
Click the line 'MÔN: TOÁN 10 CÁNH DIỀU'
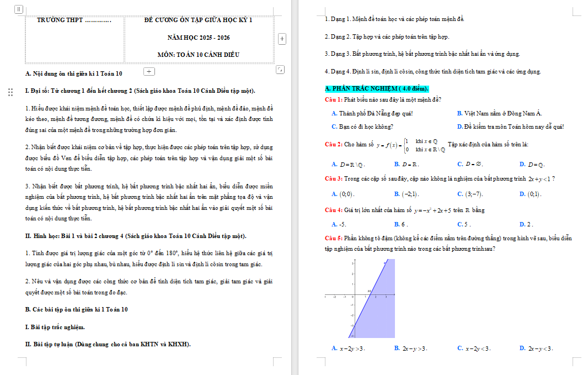(x=199, y=55)
